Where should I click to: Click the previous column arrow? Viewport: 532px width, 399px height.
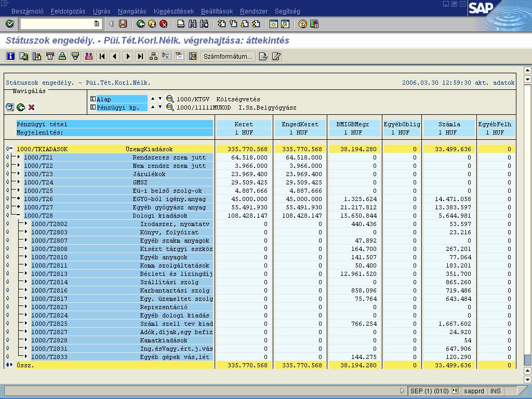115,56
